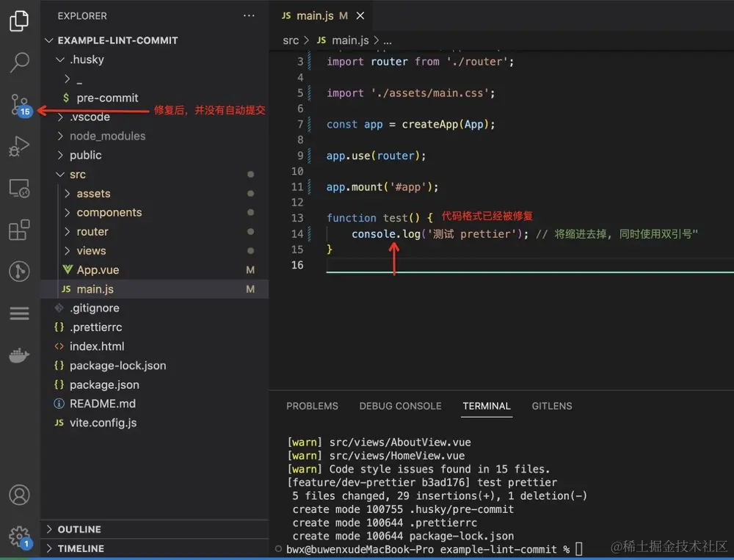This screenshot has width=734, height=560.
Task: Open package.json file
Action: (x=154, y=385)
